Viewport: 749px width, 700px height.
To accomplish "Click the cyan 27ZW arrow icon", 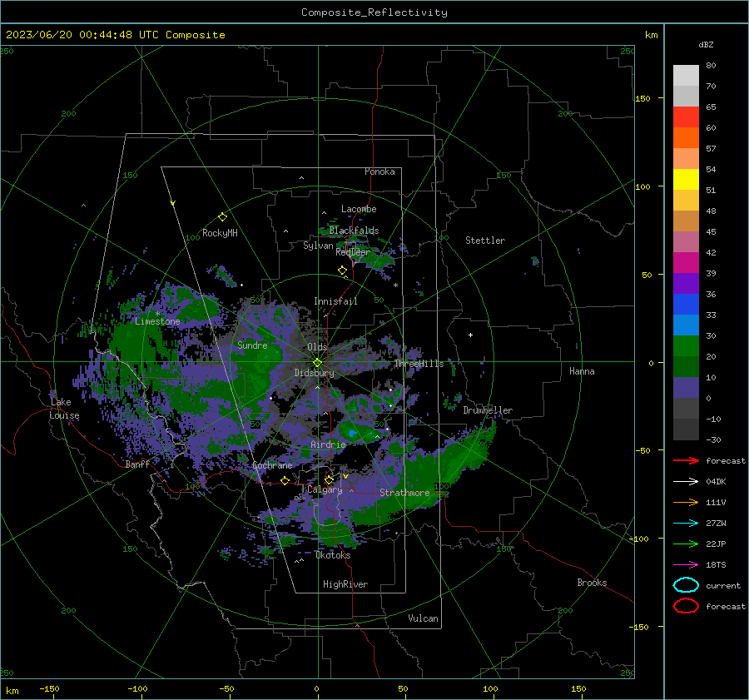I will (686, 524).
